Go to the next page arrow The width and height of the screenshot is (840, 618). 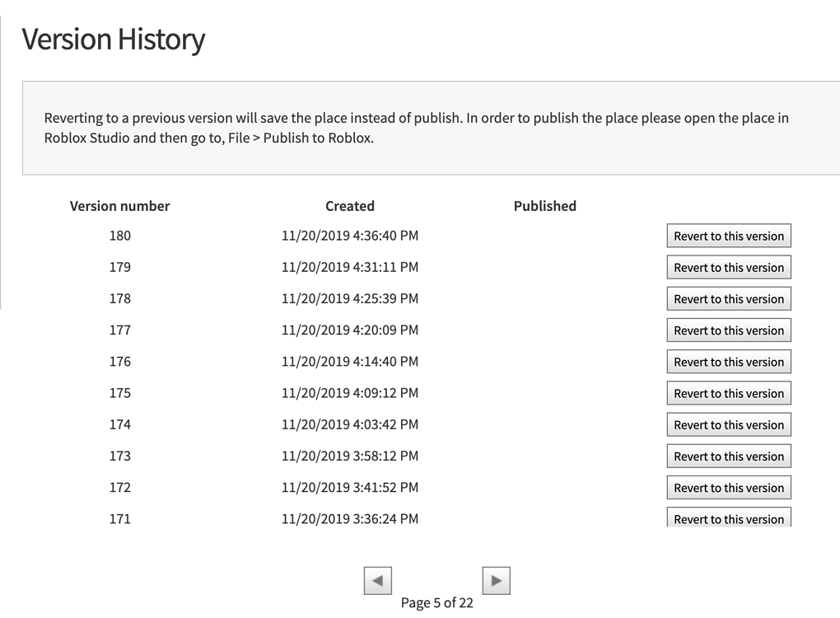496,580
